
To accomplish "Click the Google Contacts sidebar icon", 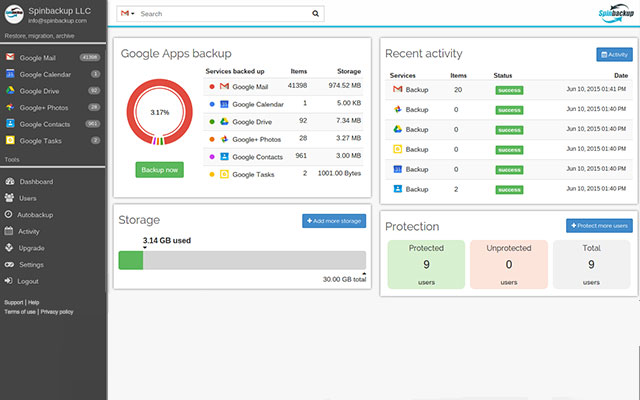I will click(x=9, y=123).
